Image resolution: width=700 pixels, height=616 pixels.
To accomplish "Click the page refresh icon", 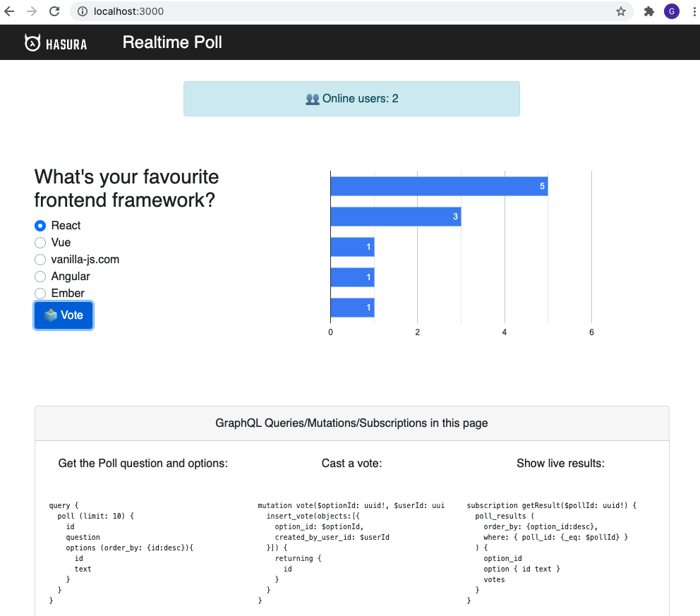I will pyautogui.click(x=54, y=11).
